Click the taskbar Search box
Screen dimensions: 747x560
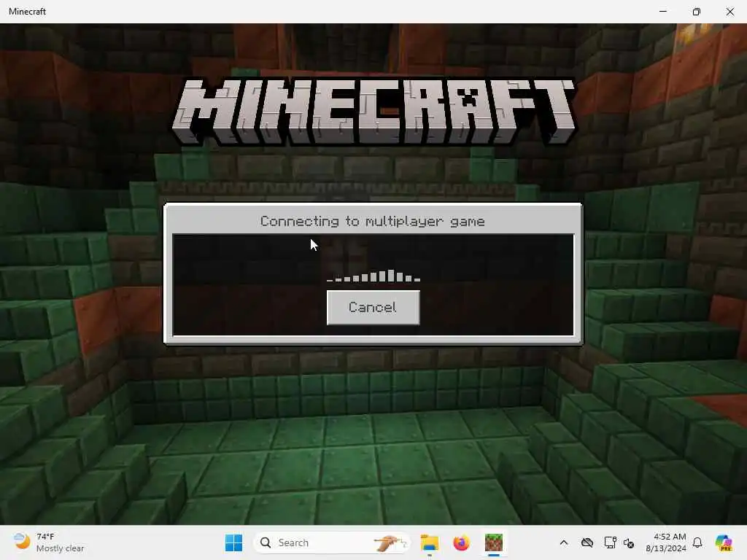tap(332, 542)
